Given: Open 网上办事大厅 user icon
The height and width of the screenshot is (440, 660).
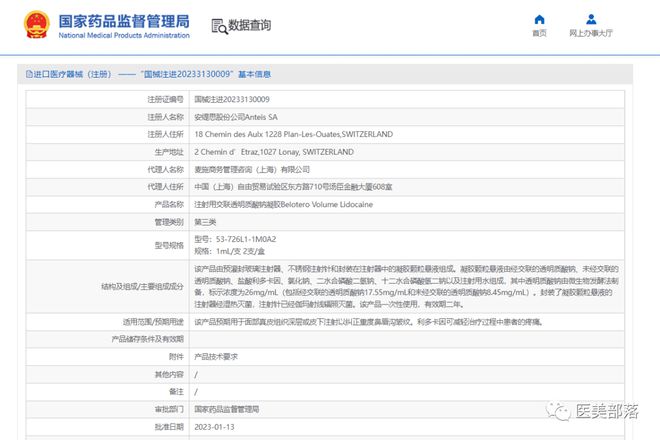Looking at the screenshot, I should [x=591, y=19].
